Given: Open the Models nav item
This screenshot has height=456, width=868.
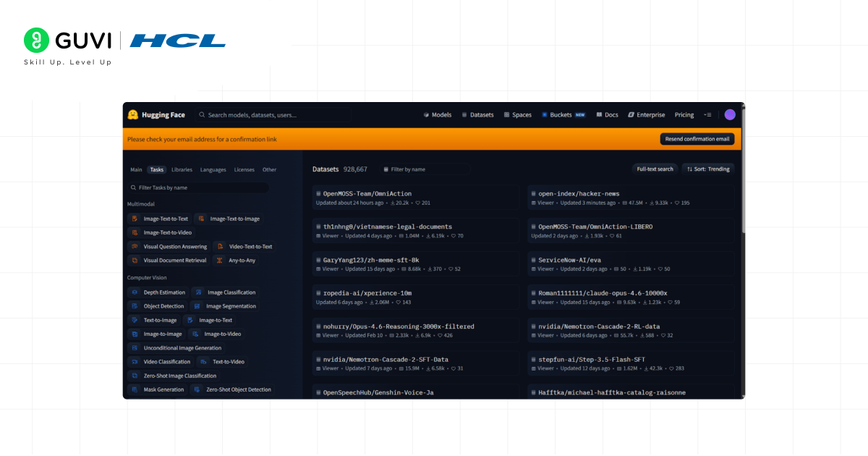Looking at the screenshot, I should click(437, 114).
